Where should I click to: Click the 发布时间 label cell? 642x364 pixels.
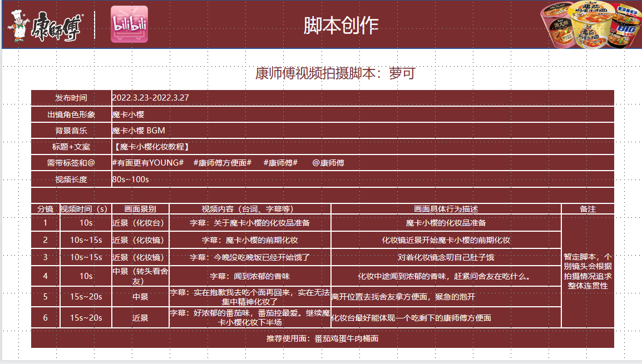pos(71,98)
